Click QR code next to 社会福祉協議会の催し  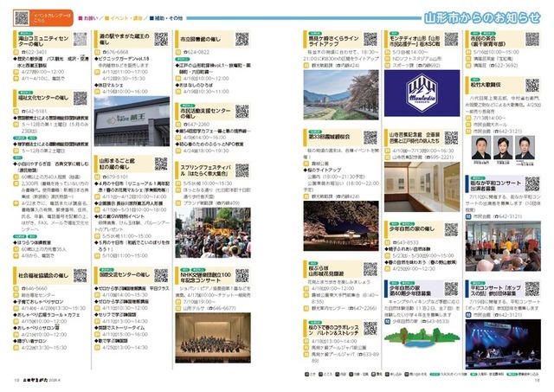pos(80,276)
